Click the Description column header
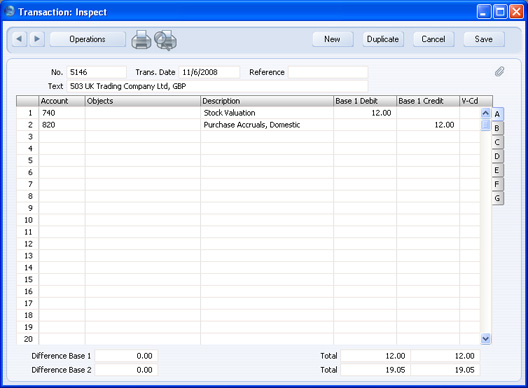Screen dimensions: 528x388 click(267, 101)
